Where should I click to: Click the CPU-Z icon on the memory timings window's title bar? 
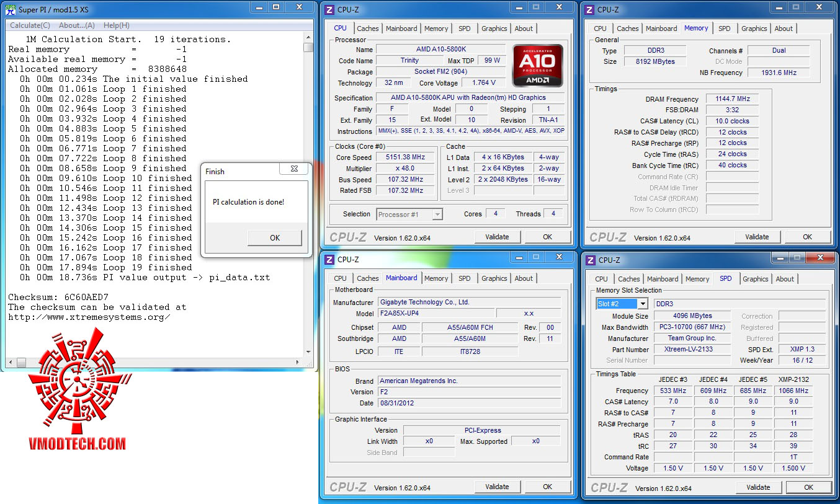[590, 10]
